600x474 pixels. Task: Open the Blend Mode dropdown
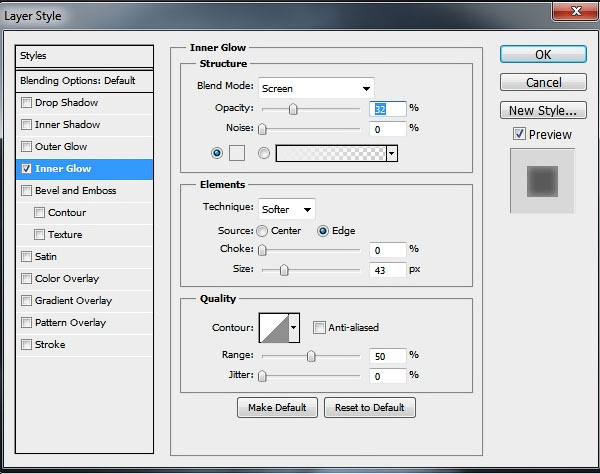tap(316, 88)
